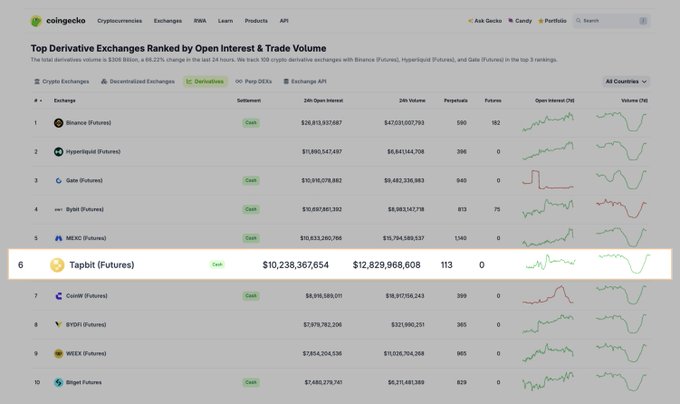
Task: Click Tapbit's open interest sparkline chart
Action: tap(551, 262)
